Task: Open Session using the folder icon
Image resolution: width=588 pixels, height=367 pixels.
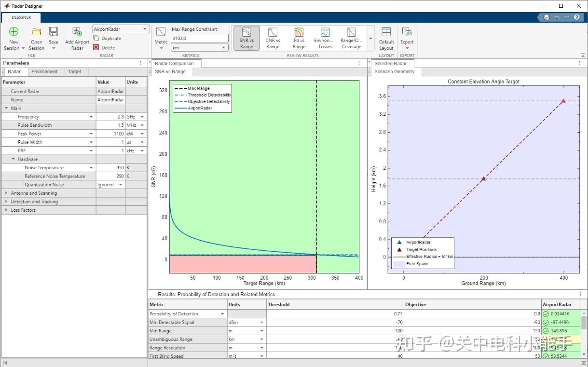Action: pyautogui.click(x=36, y=32)
